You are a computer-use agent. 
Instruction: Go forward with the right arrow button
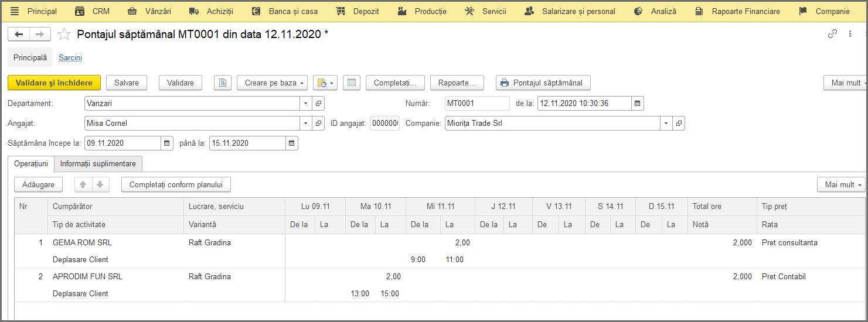point(40,35)
